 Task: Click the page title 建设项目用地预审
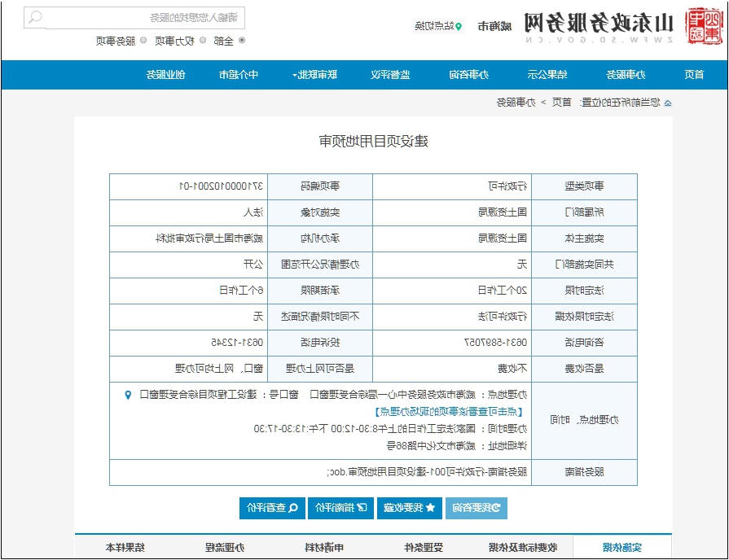tap(373, 142)
